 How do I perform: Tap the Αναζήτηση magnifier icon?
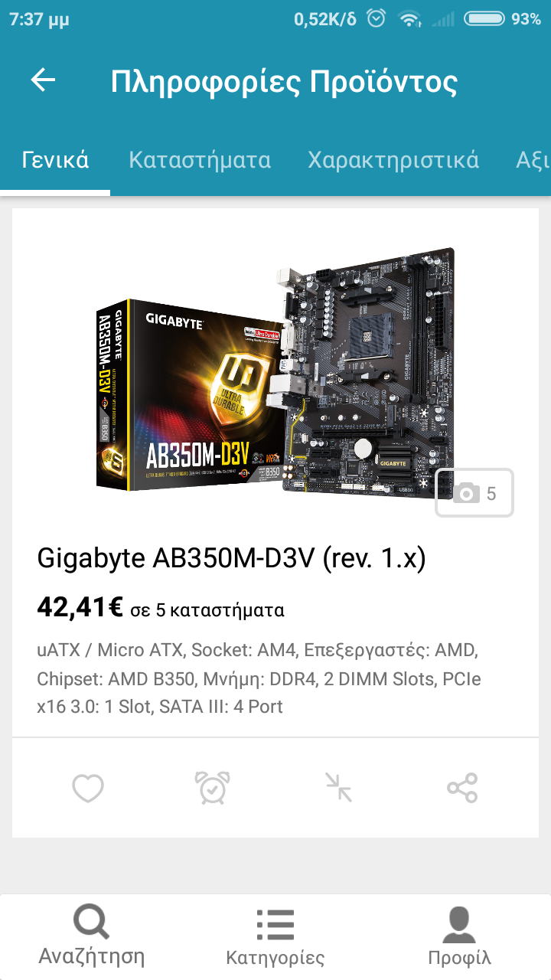coord(92,923)
